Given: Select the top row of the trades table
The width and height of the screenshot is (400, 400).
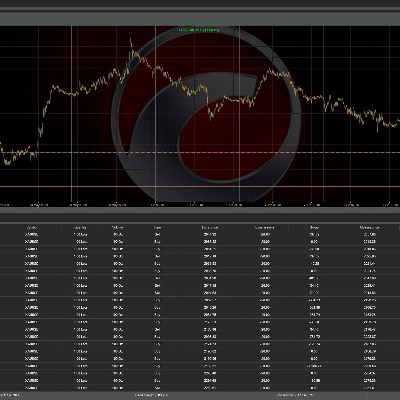Looking at the screenshot, I should pyautogui.click(x=200, y=234).
